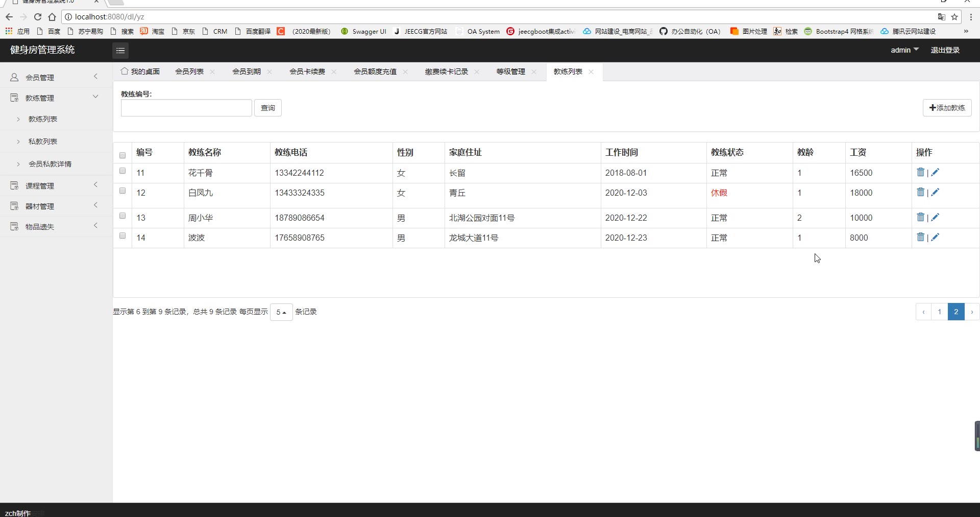Viewport: 980px width, 517px height.
Task: Toggle the select-all checkbox in table header
Action: tap(122, 155)
